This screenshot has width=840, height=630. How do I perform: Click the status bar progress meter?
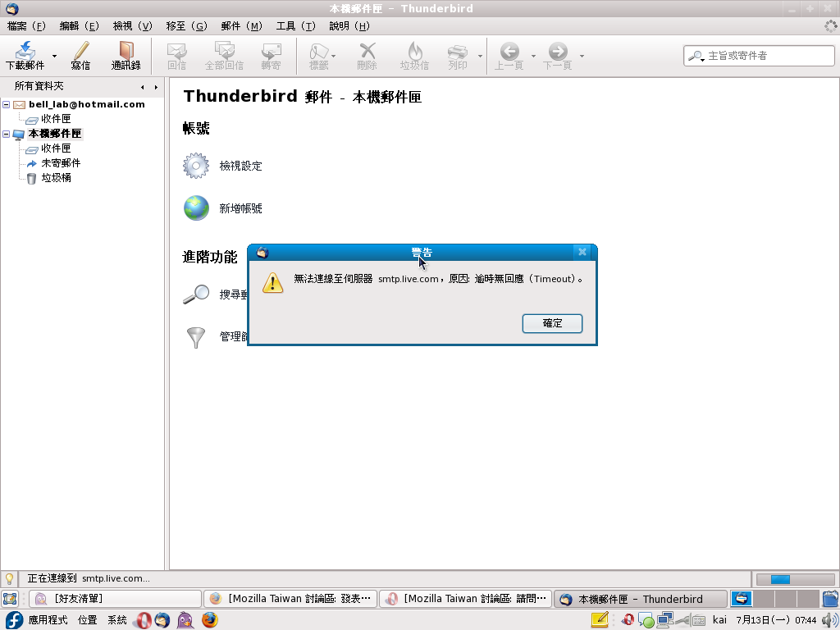(796, 579)
